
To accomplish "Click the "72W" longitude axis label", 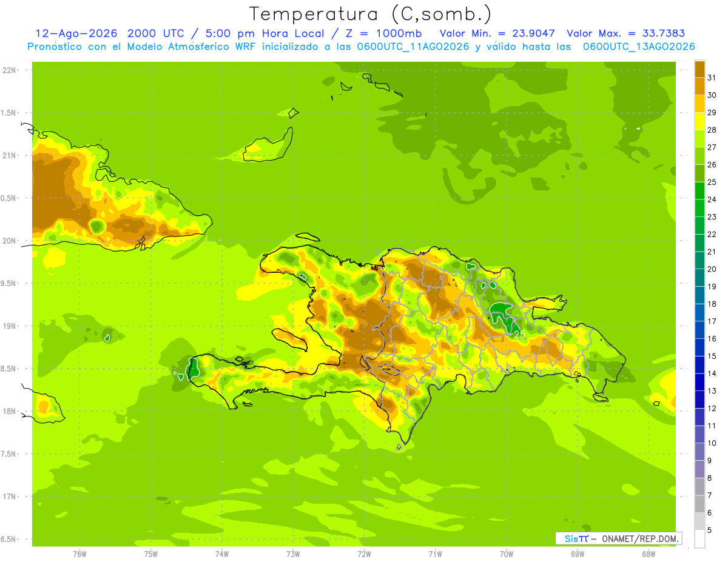I will 364,554.
